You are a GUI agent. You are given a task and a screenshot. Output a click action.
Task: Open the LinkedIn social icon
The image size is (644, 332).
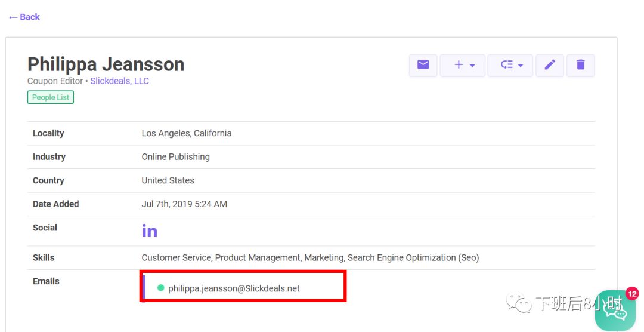150,231
